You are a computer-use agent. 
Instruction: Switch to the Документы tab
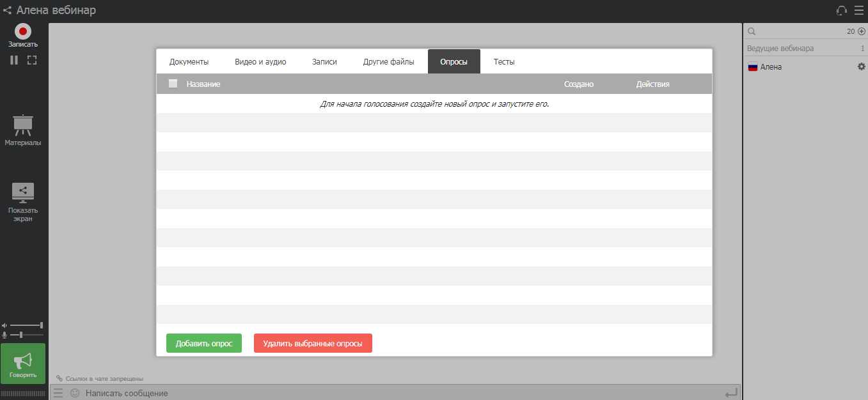[189, 61]
